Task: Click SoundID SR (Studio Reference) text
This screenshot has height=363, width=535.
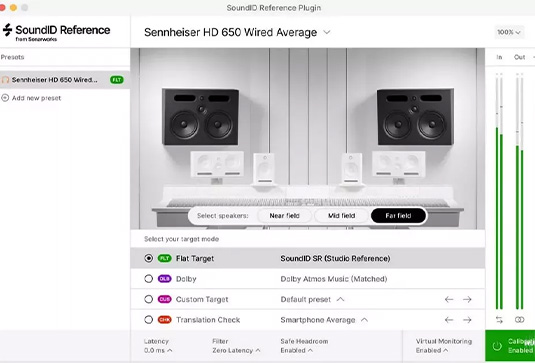Action: pos(335,259)
